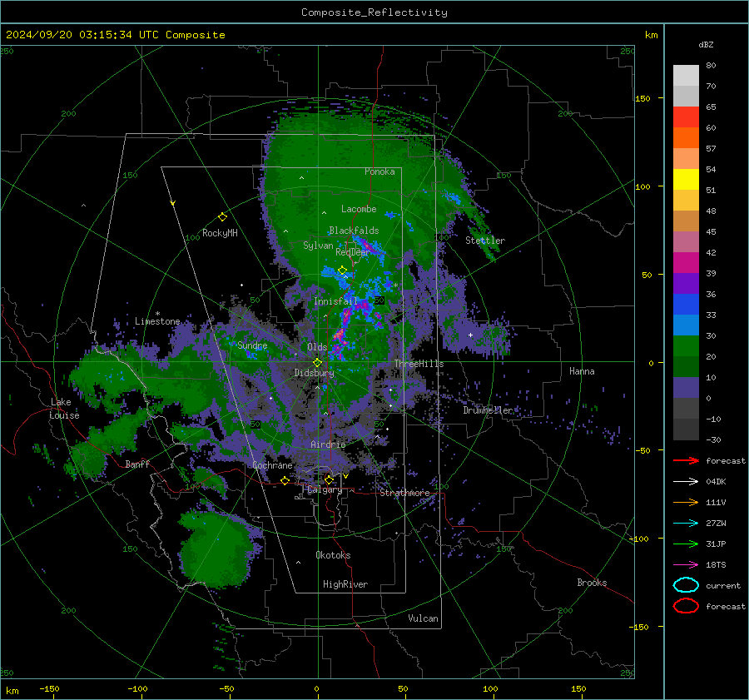Pick the red 60-65 dBZ legend swatch
749x700 pixels.
[x=686, y=117]
